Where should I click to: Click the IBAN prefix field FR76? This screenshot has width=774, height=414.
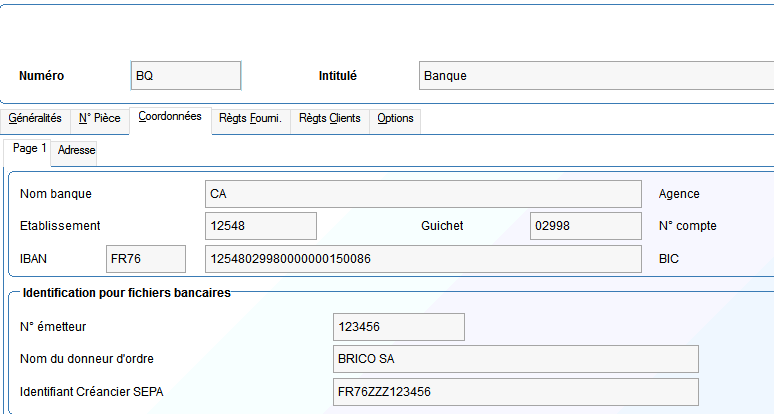pyautogui.click(x=146, y=259)
